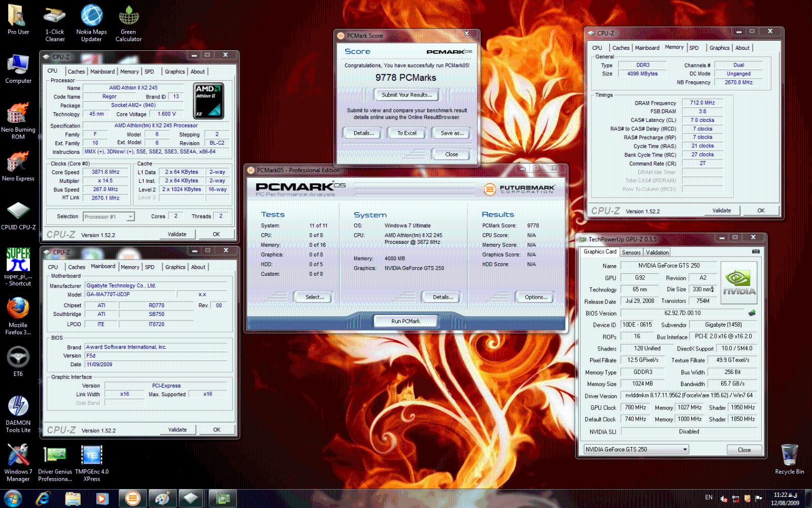This screenshot has width=812, height=508.
Task: Open TMPGEnc 4.0 XPress shortcut
Action: coord(92,462)
